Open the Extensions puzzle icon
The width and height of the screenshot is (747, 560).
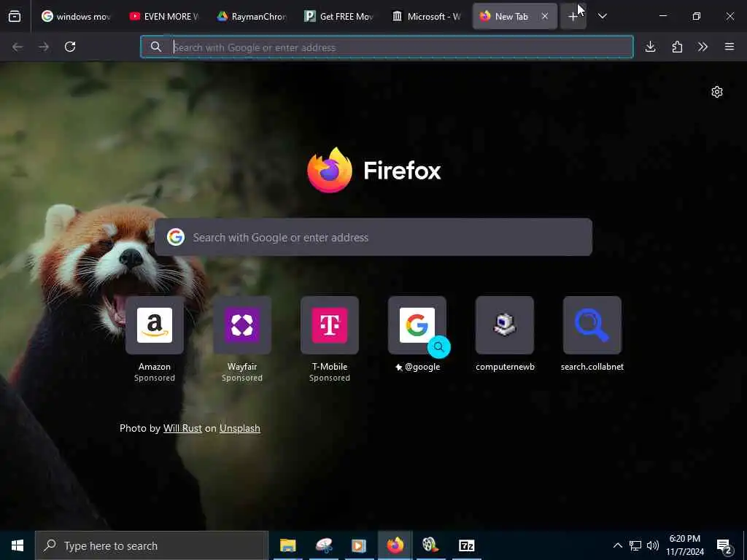[677, 47]
